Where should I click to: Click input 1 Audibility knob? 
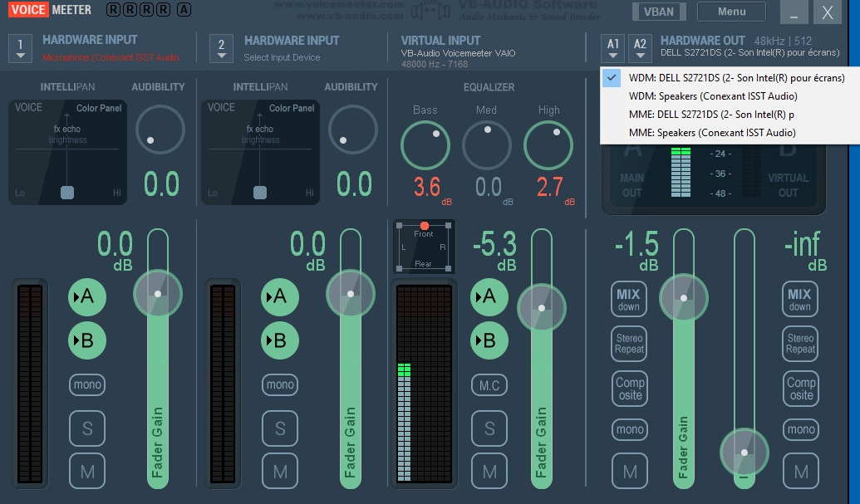[160, 130]
